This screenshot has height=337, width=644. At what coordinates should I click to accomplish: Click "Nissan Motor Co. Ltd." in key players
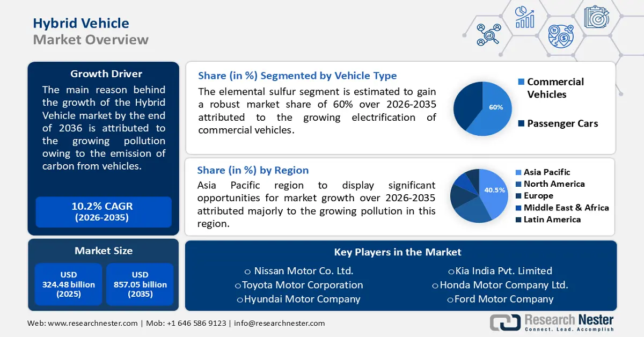point(304,271)
